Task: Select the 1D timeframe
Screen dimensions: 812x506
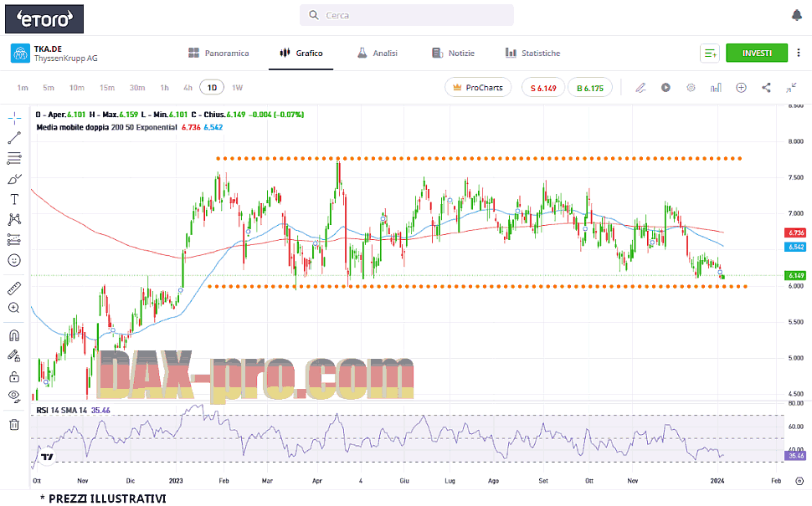Action: pyautogui.click(x=212, y=88)
